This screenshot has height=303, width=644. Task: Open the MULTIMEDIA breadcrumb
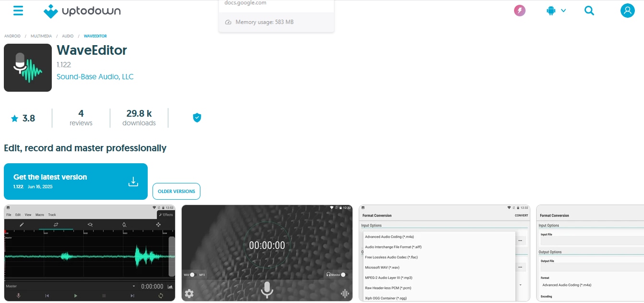41,36
